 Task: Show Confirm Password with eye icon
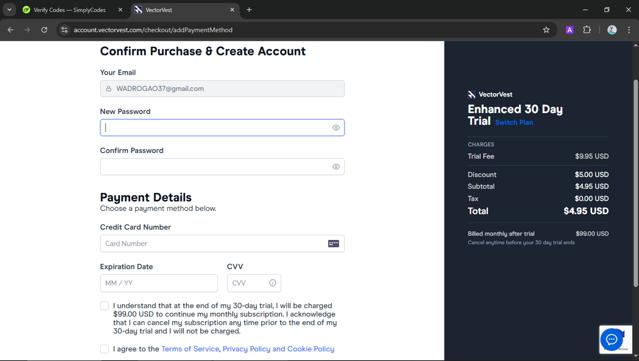pos(336,167)
